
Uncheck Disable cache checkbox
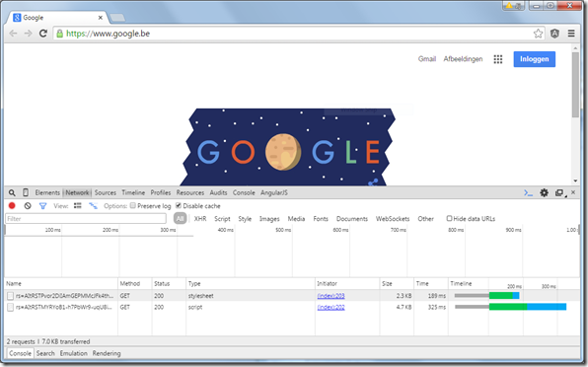coord(179,205)
